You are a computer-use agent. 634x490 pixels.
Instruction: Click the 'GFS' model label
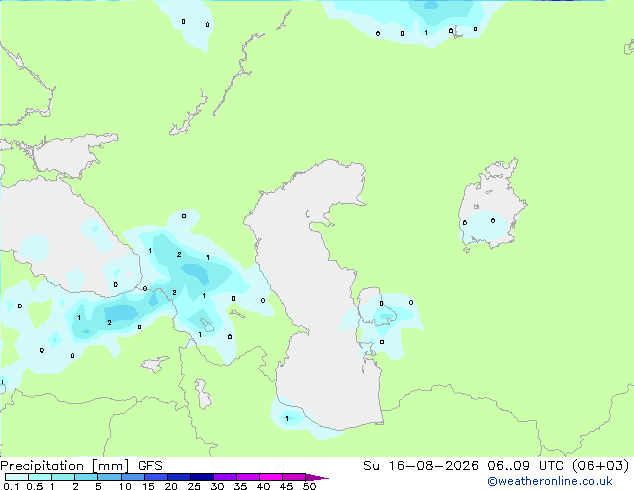(150, 466)
